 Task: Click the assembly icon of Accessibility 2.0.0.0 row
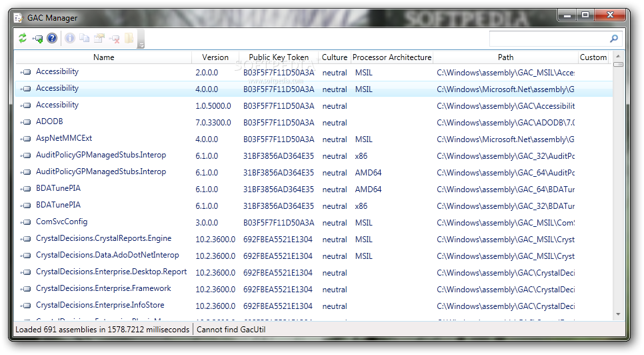[x=26, y=72]
